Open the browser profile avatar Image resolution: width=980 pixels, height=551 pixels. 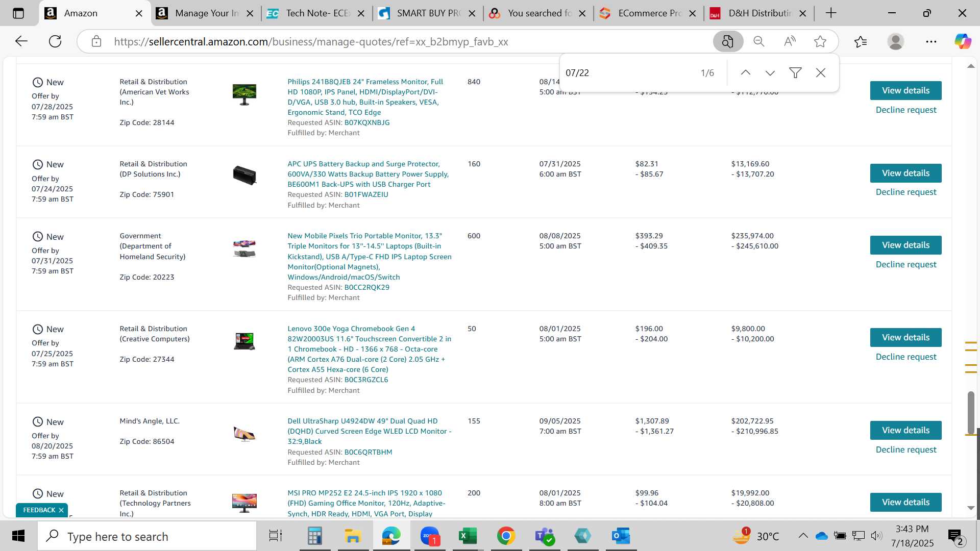[x=895, y=41]
